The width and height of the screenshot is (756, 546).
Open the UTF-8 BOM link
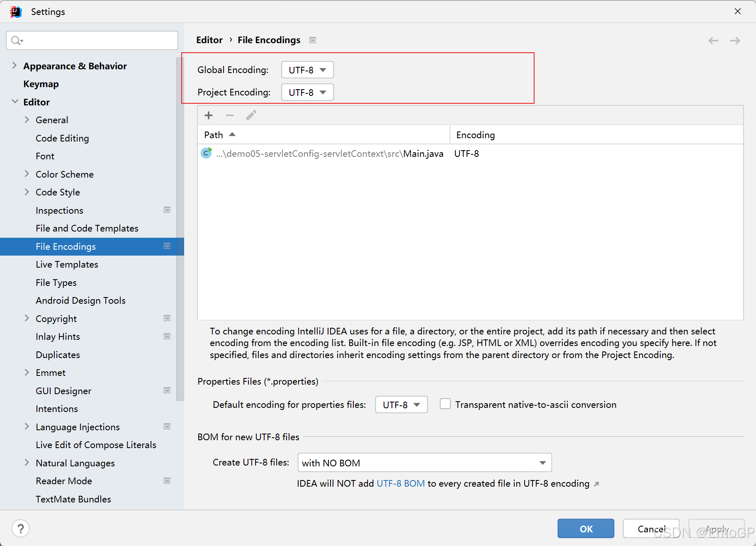click(401, 484)
